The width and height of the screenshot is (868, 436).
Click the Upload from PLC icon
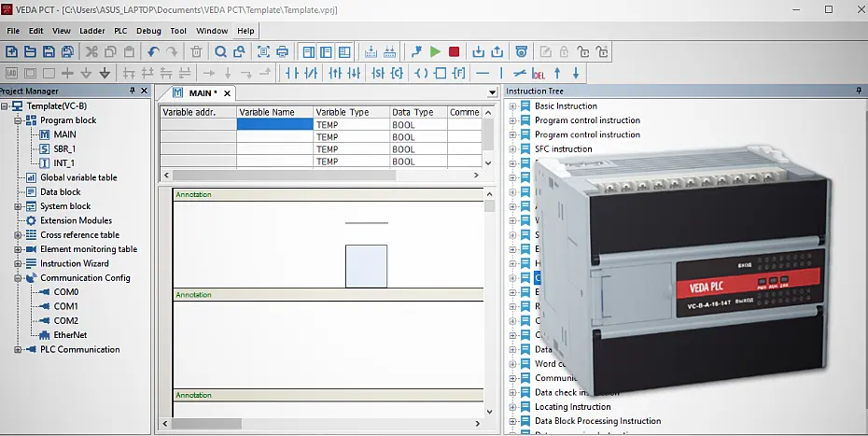point(497,51)
